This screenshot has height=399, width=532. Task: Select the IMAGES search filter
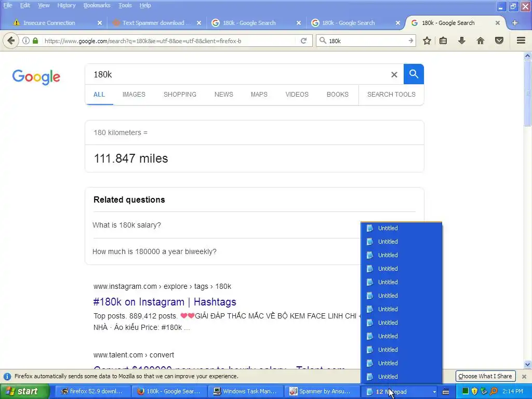[134, 95]
